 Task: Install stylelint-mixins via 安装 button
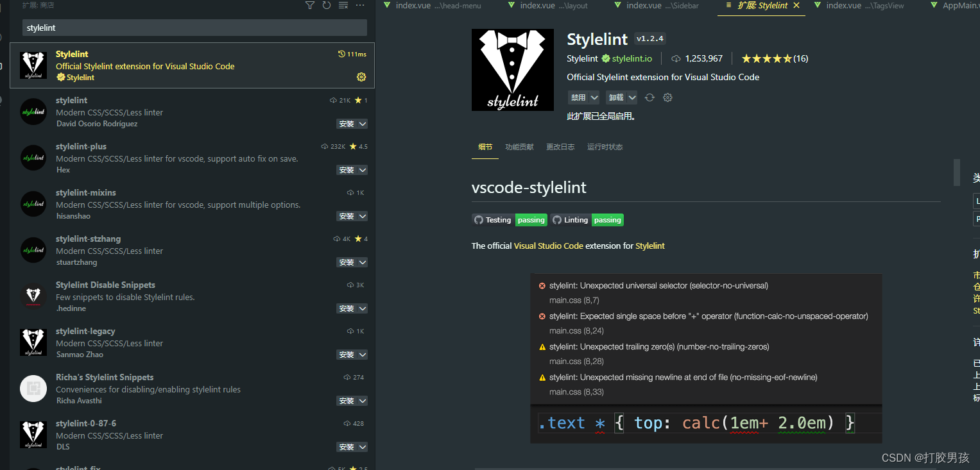347,216
